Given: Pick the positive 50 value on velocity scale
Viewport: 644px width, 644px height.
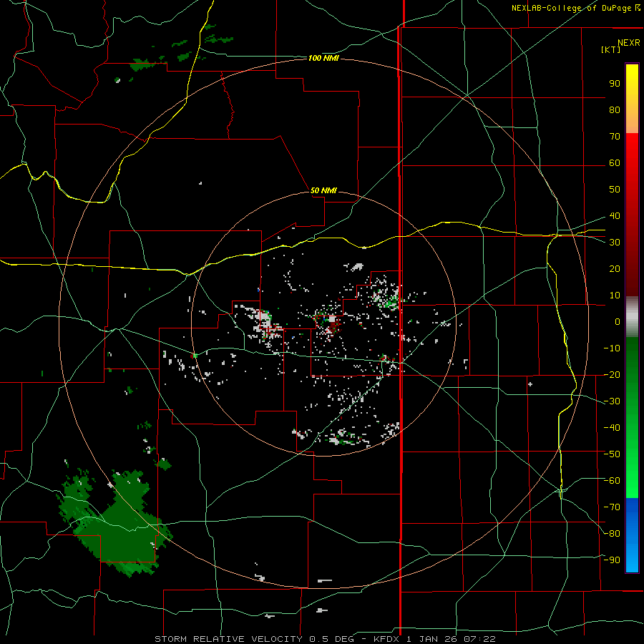Looking at the screenshot, I should tap(615, 190).
